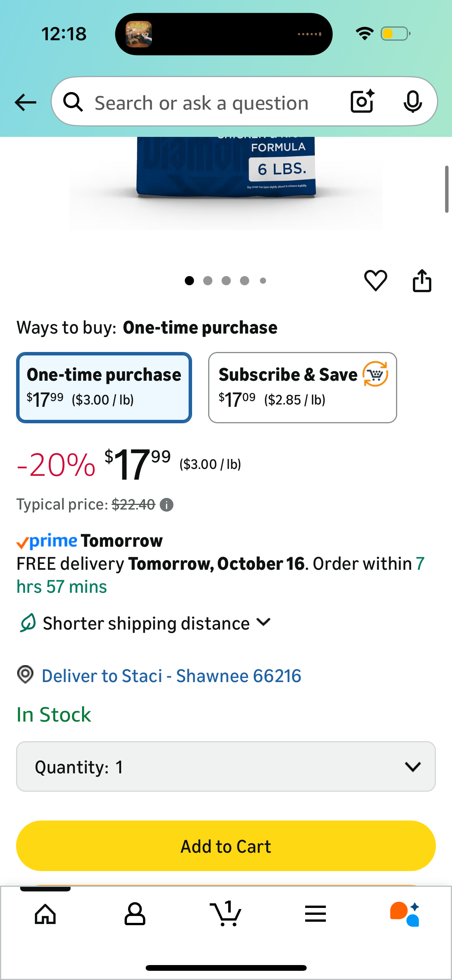Select One-time purchase option
Image resolution: width=452 pixels, height=980 pixels.
pos(104,387)
